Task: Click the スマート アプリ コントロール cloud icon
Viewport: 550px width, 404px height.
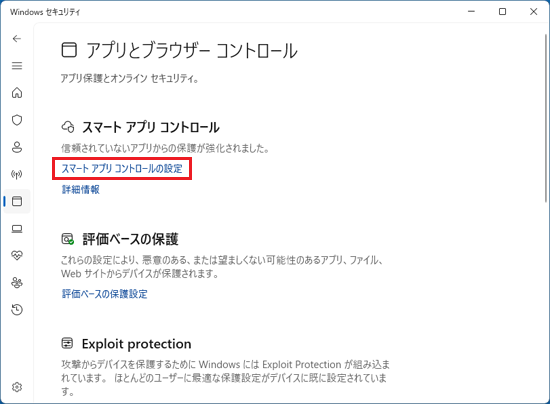Action: 68,127
